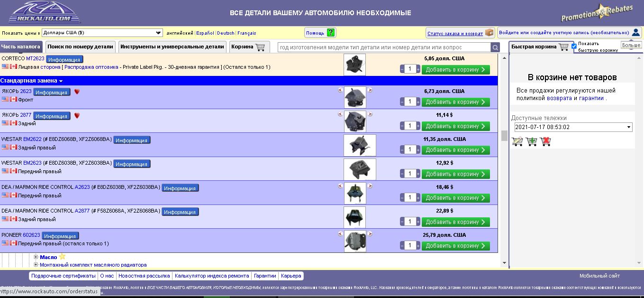Show next image for ЯКОРЬ 2877
Screen dimensions: 644x298
[370, 114]
